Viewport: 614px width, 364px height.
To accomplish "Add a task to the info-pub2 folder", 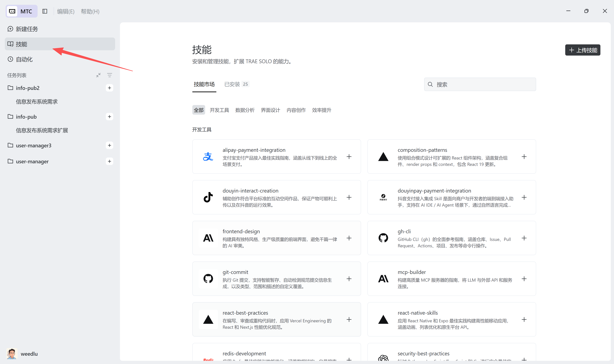I will 109,88.
